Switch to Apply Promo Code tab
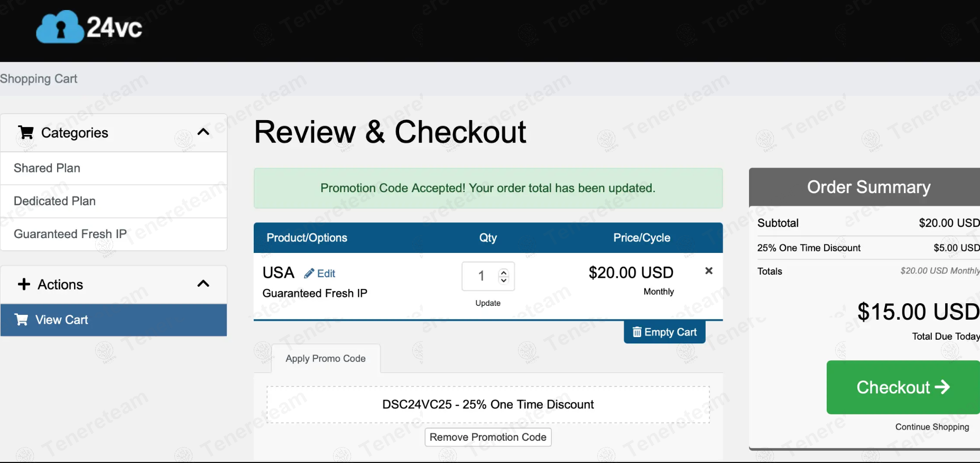980x463 pixels. tap(326, 358)
